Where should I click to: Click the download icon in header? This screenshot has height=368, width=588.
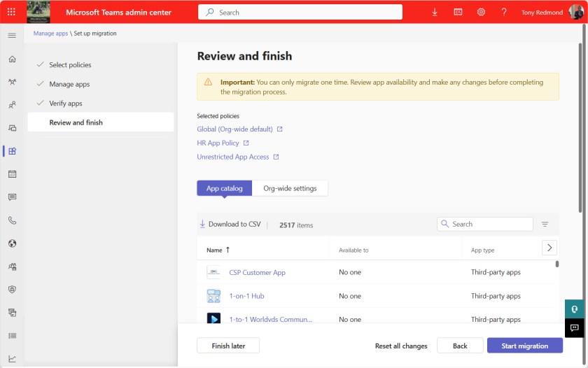[435, 12]
